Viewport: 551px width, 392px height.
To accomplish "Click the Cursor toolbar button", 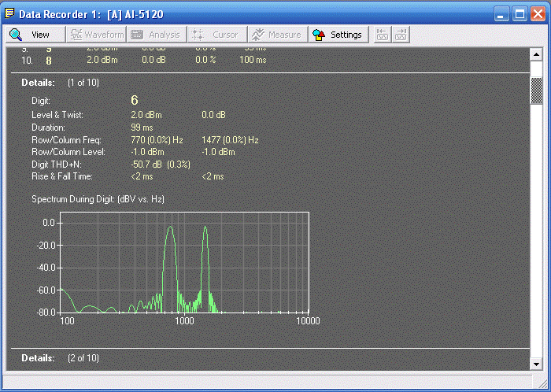I will coord(217,35).
